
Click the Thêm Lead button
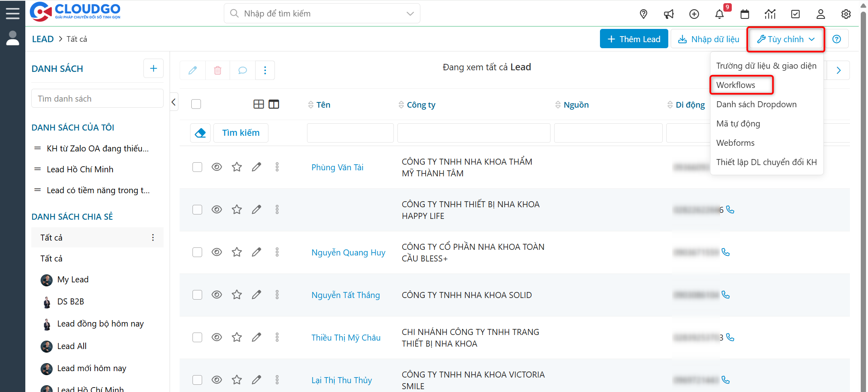[x=634, y=39]
